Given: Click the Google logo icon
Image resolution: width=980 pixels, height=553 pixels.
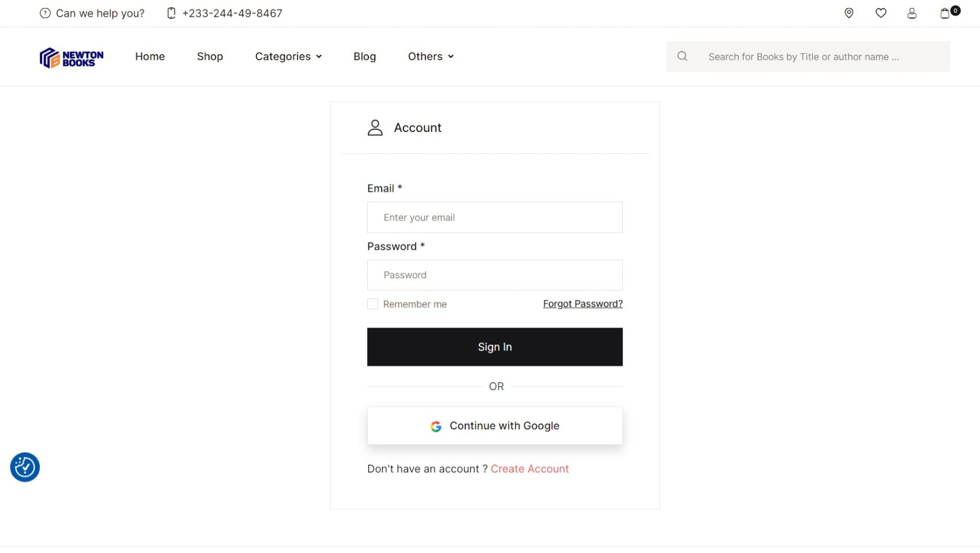Looking at the screenshot, I should [x=436, y=426].
